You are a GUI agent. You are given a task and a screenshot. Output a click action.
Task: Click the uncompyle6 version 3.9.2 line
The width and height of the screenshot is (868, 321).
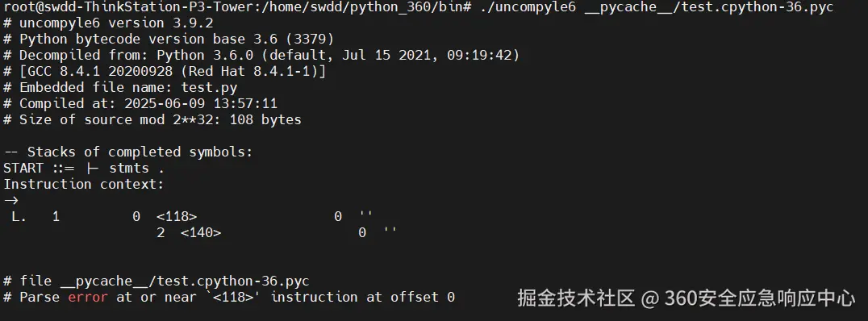(x=108, y=23)
